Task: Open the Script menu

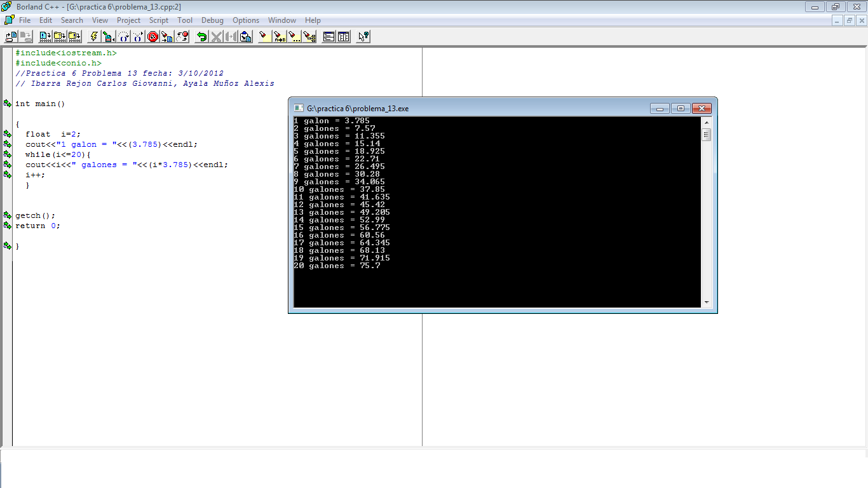Action: 158,20
